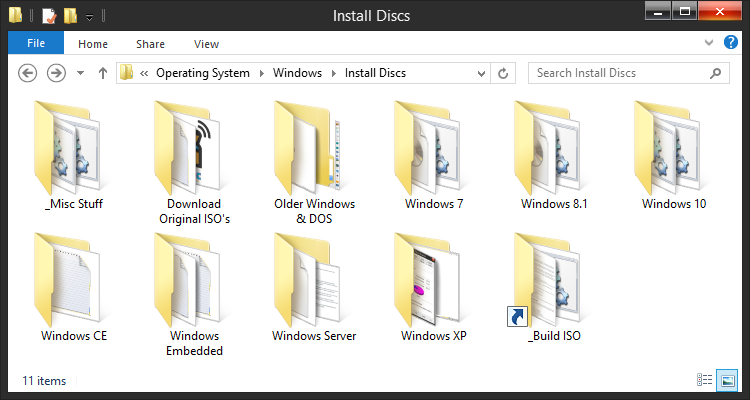Expand the ribbon with chevron

(x=709, y=43)
